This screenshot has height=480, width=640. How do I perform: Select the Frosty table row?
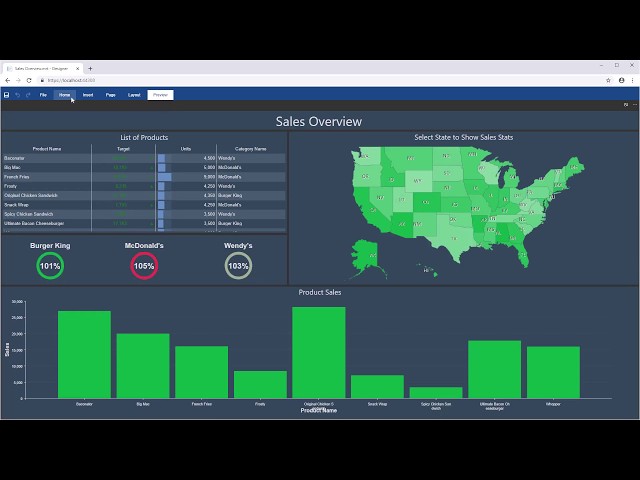(144, 186)
